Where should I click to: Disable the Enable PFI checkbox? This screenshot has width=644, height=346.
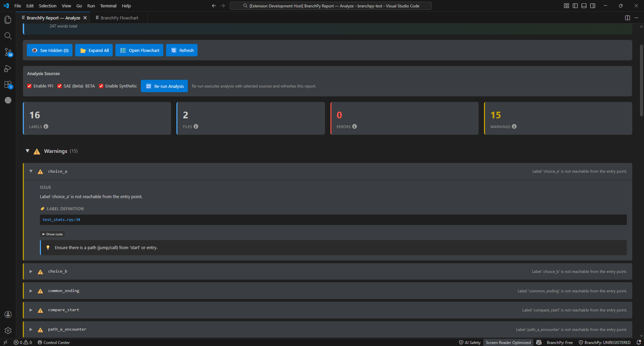30,86
